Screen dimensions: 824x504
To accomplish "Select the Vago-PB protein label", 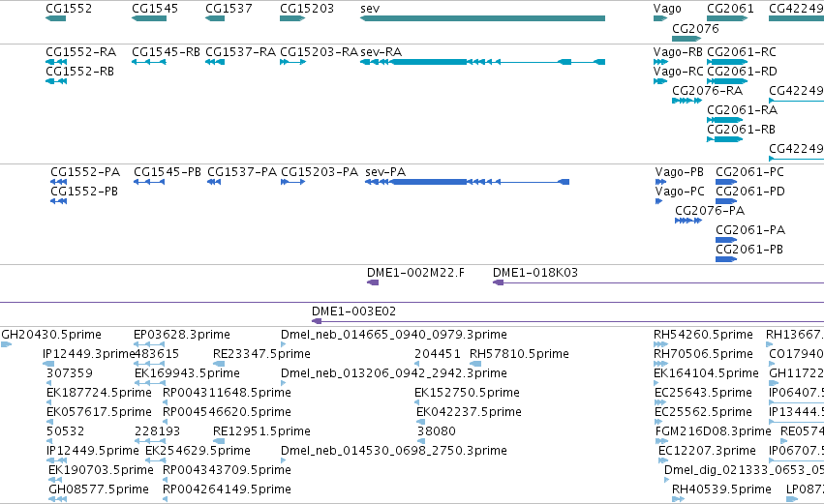I will (680, 172).
